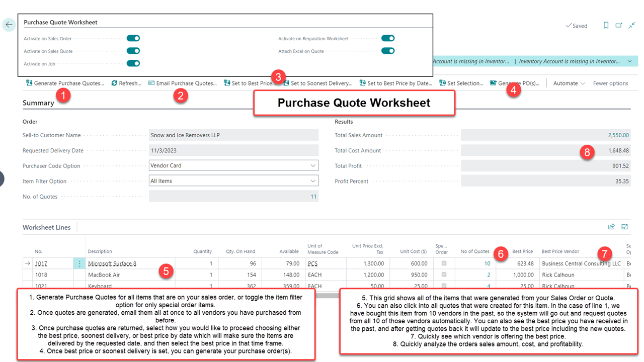Image resolution: width=644 pixels, height=362 pixels.
Task: Click Sell-to Customer Name field
Action: click(233, 135)
